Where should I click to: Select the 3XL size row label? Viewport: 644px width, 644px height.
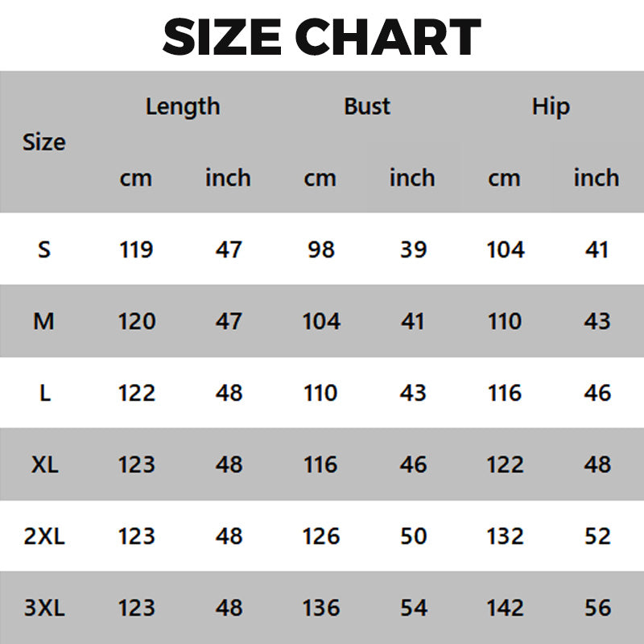(44, 608)
